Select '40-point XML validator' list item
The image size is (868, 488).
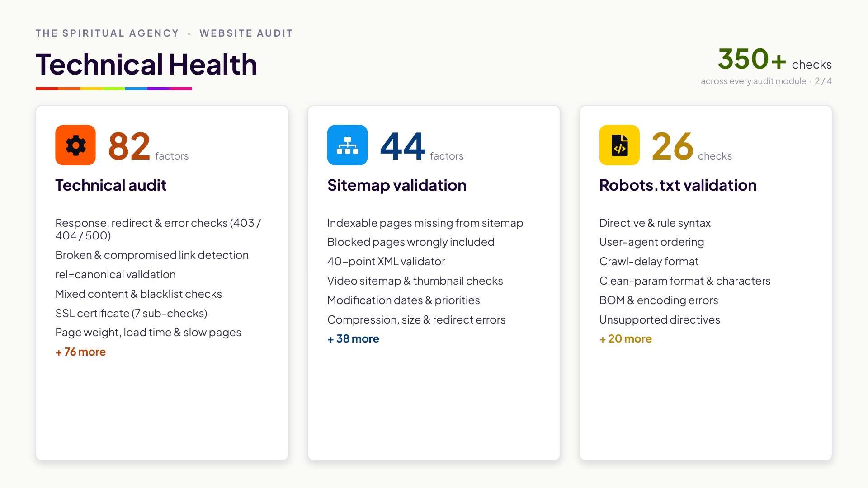point(386,262)
